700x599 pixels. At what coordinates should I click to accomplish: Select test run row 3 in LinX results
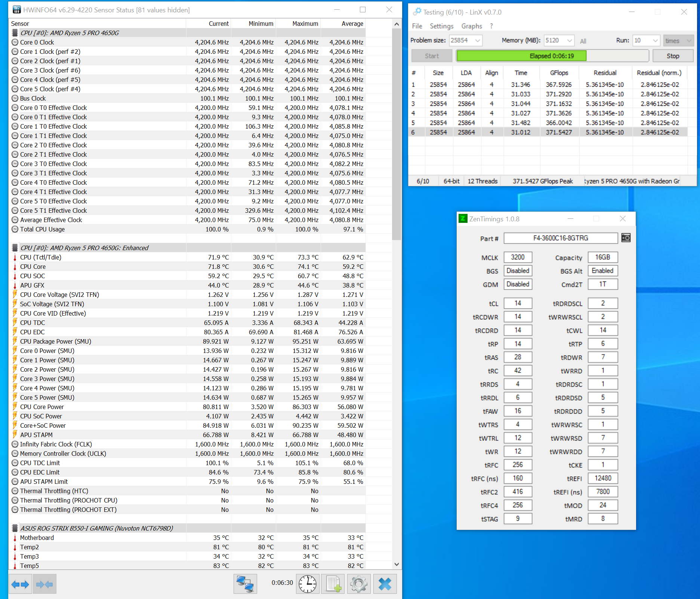tap(548, 104)
